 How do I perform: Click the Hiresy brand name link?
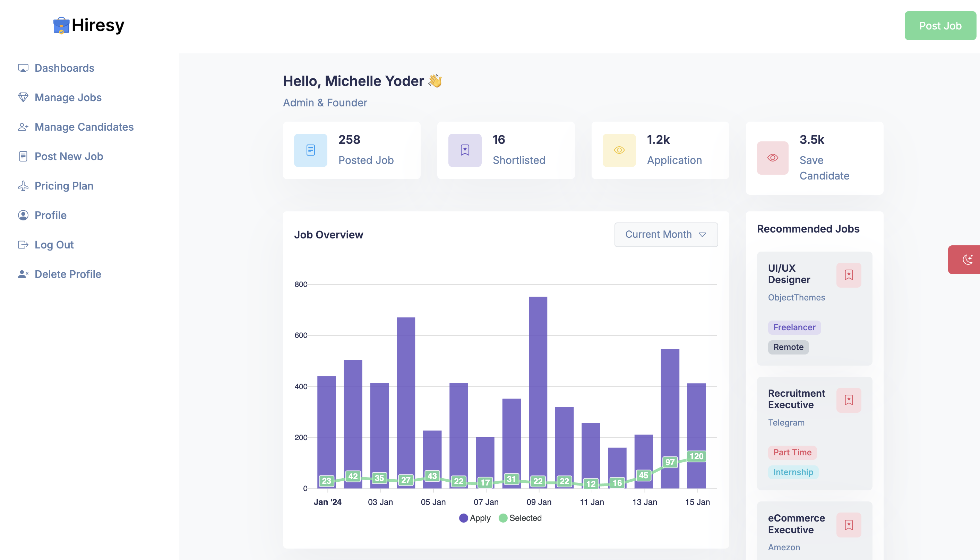coord(98,25)
